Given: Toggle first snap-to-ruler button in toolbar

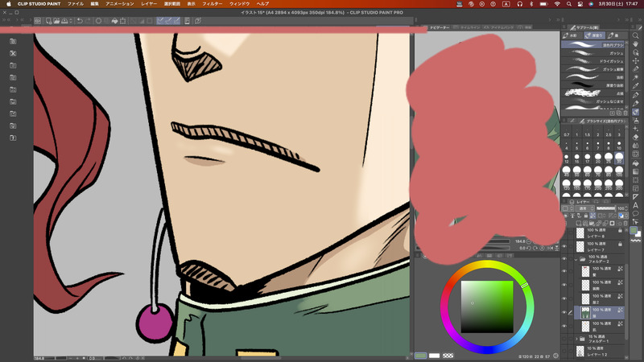Looking at the screenshot, I should click(x=160, y=21).
